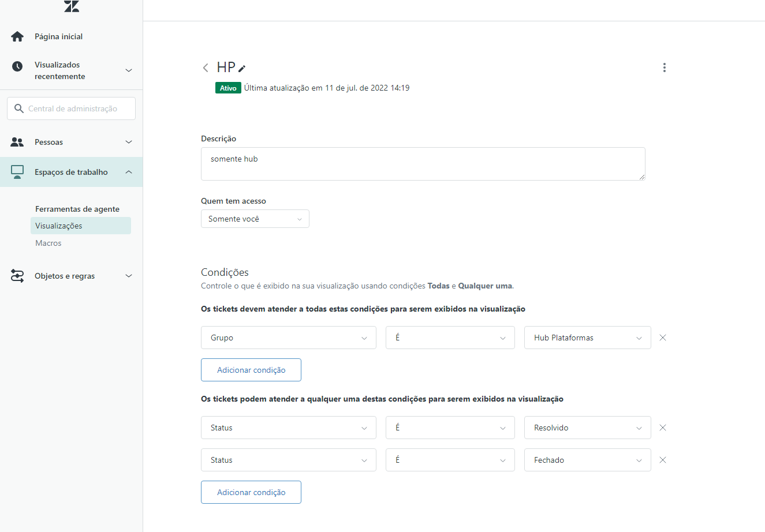765x532 pixels.
Task: Open the Quem tem acesso dropdown
Action: 255,219
